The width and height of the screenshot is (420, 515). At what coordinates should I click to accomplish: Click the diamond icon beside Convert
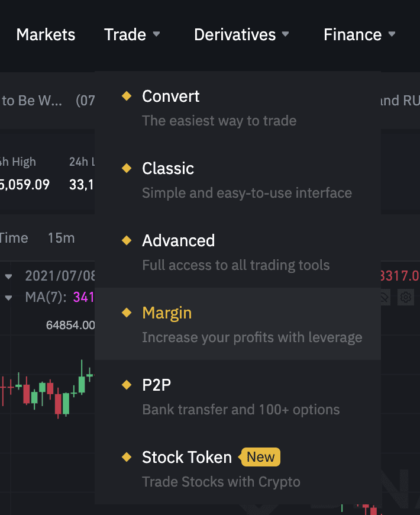(127, 96)
